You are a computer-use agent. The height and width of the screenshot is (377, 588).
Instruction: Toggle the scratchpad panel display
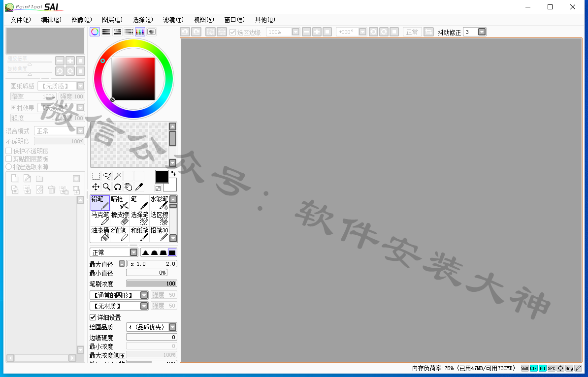(152, 32)
